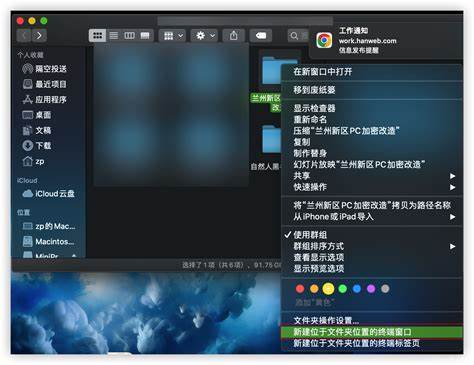Viewport: 474px width, 365px height.
Task: Switch Finder to gallery view
Action: 145,35
